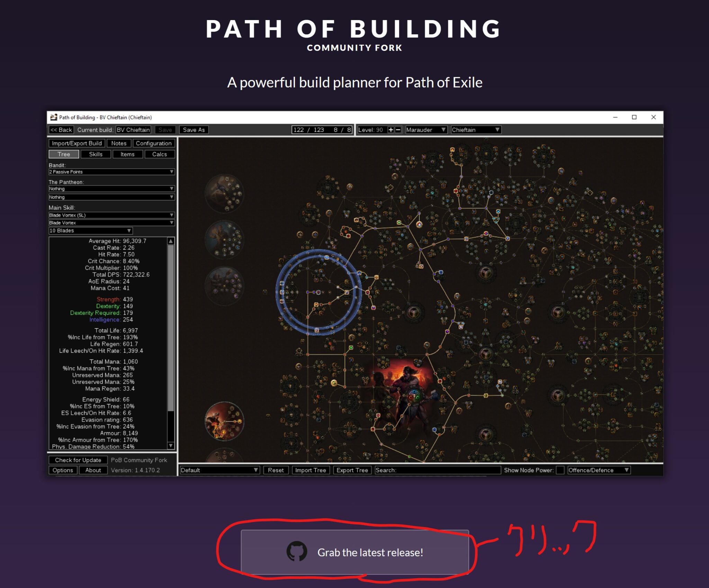Click the scroll-up arrow on the stats panel
Image resolution: width=709 pixels, height=588 pixels.
pyautogui.click(x=170, y=241)
